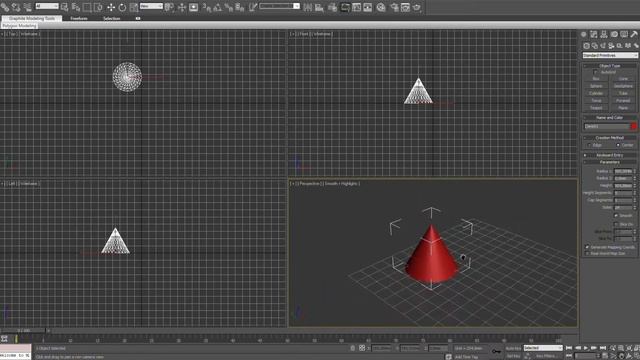
Task: Open the reference coordinate system View dropdown
Action: [x=151, y=7]
